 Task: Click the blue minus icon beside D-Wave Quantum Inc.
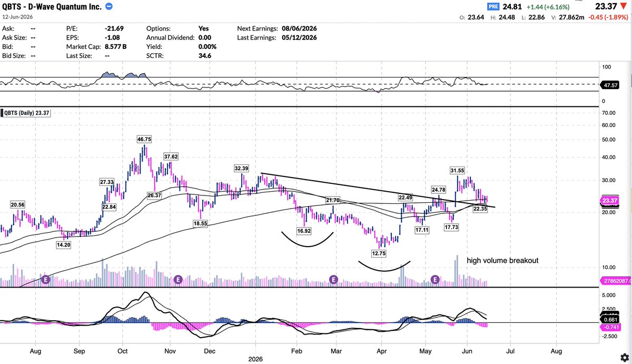pos(108,6)
